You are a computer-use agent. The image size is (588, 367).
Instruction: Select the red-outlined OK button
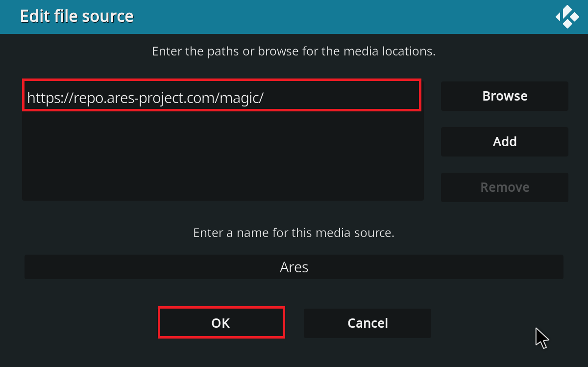[221, 322]
